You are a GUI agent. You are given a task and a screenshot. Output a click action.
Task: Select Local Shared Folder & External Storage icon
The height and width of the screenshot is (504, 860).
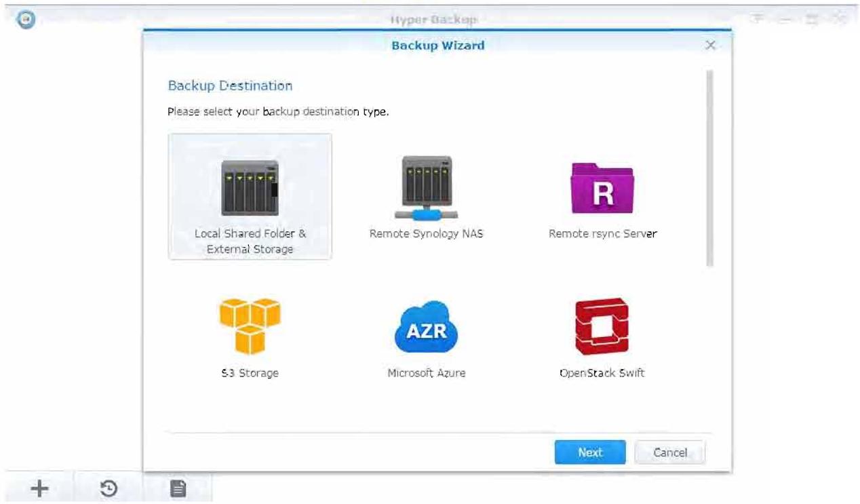point(250,187)
